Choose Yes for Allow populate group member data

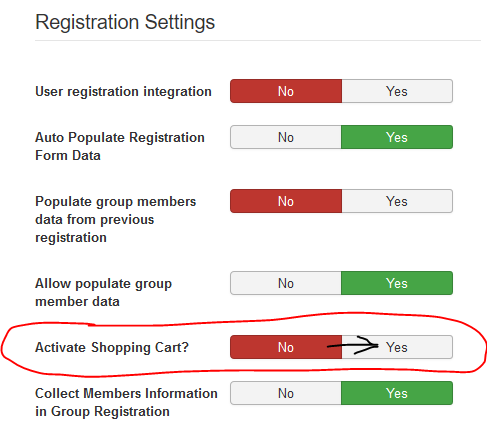tap(397, 283)
